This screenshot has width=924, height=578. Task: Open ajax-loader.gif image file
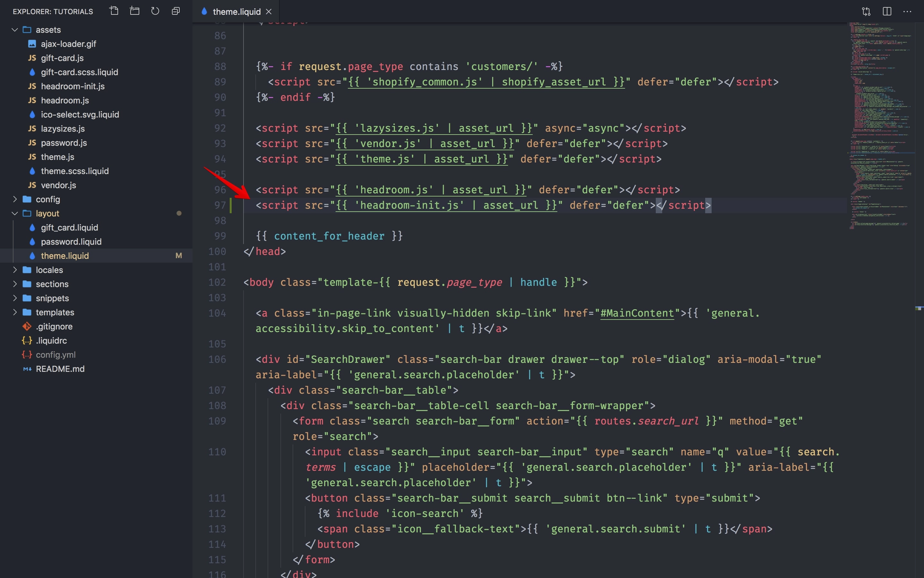(96, 44)
